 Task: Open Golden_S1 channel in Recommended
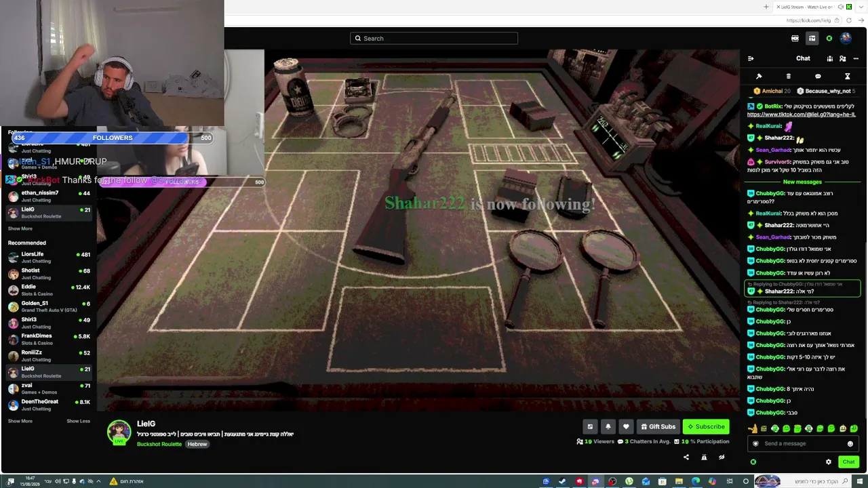tap(49, 306)
